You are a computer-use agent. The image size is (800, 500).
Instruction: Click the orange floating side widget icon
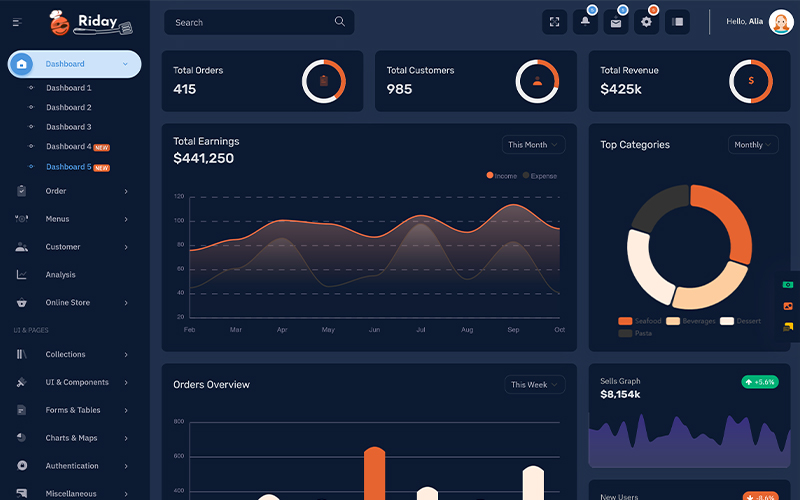coord(788,306)
